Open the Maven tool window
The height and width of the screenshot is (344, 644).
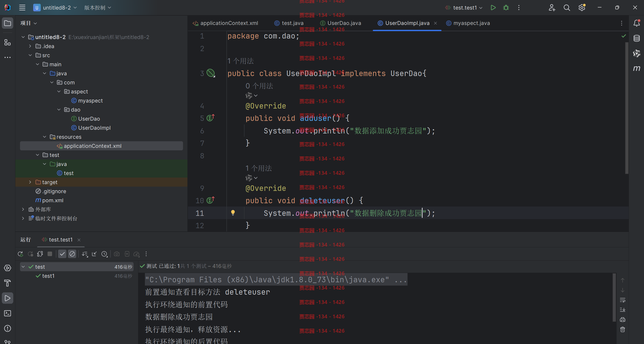click(x=636, y=68)
